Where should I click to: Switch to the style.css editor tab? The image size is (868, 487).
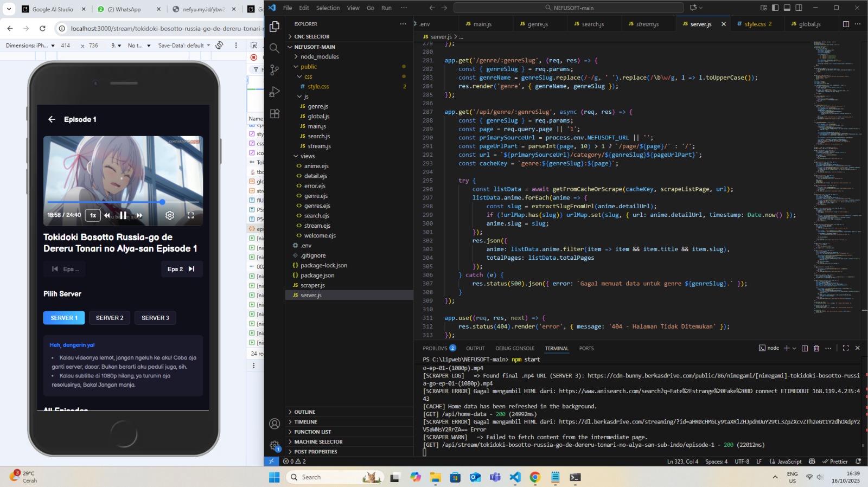(755, 24)
